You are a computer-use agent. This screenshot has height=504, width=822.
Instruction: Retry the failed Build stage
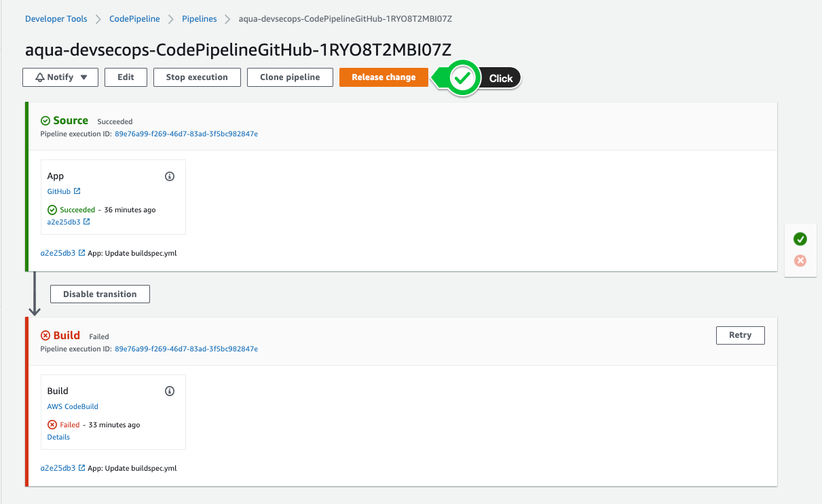[x=740, y=335]
